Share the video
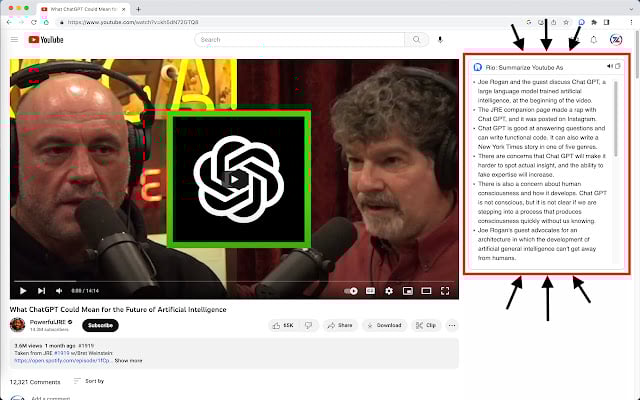This screenshot has height=400, width=640. coord(340,325)
